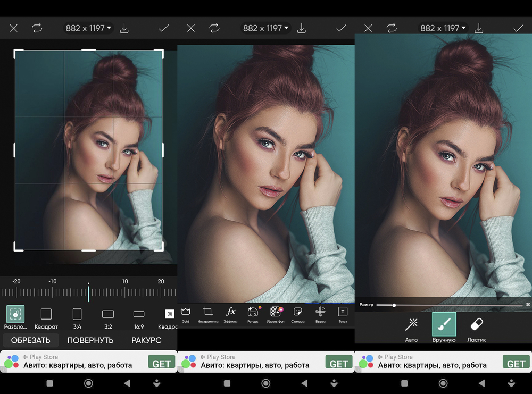Select the Ластик eraser tool
532x394 pixels.
(x=477, y=326)
